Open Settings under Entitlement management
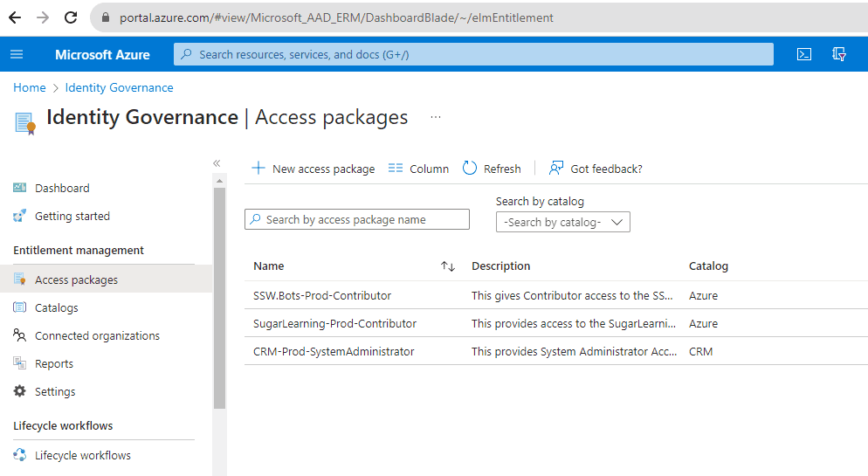 click(x=55, y=391)
